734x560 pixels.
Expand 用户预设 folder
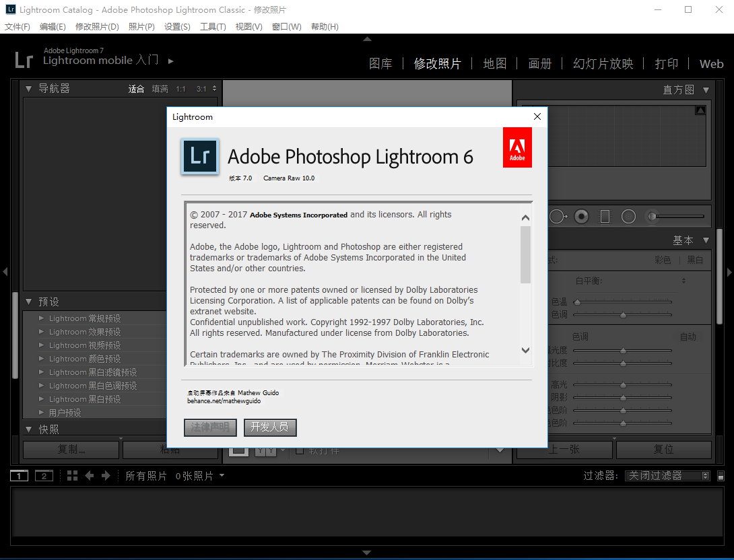41,412
